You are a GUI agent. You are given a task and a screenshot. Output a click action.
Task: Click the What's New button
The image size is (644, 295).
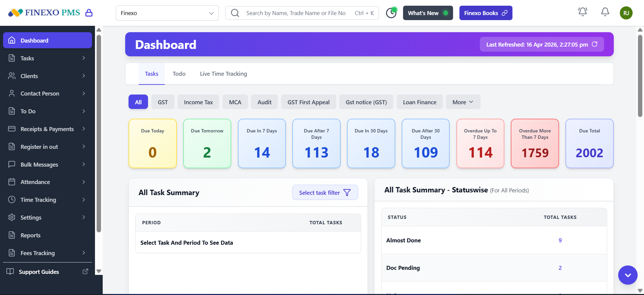(428, 13)
